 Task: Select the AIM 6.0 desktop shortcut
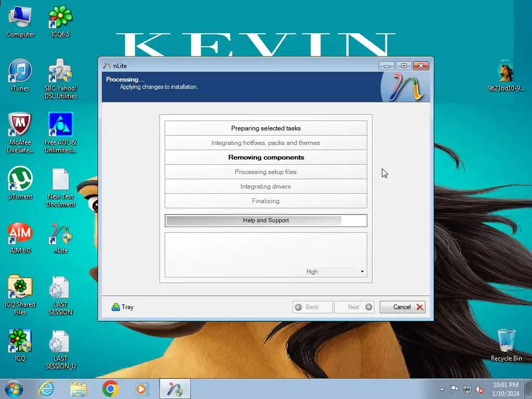(20, 237)
